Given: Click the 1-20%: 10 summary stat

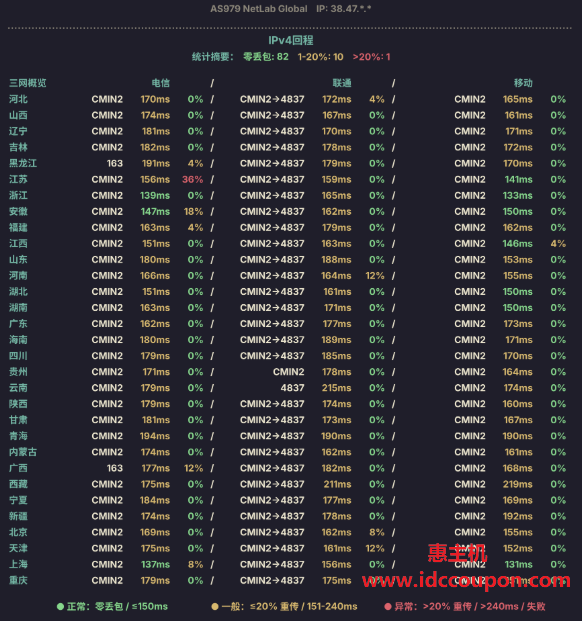Looking at the screenshot, I should tap(320, 57).
